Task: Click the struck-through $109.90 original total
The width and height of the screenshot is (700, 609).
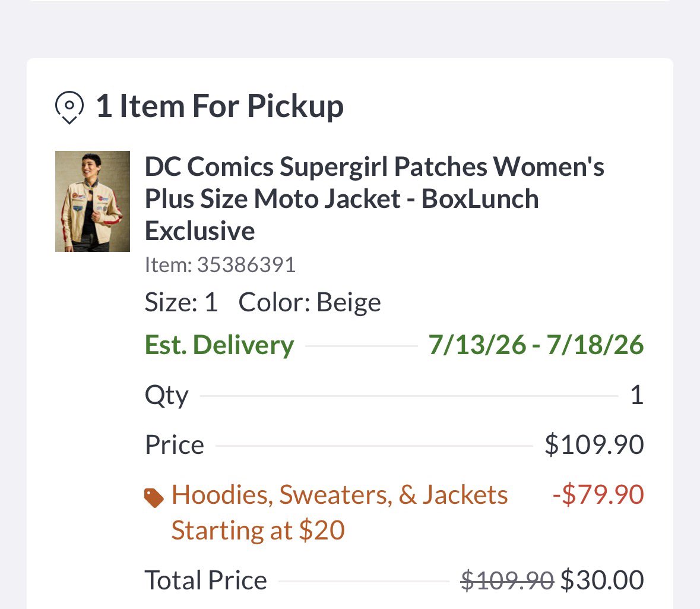Action: 507,580
